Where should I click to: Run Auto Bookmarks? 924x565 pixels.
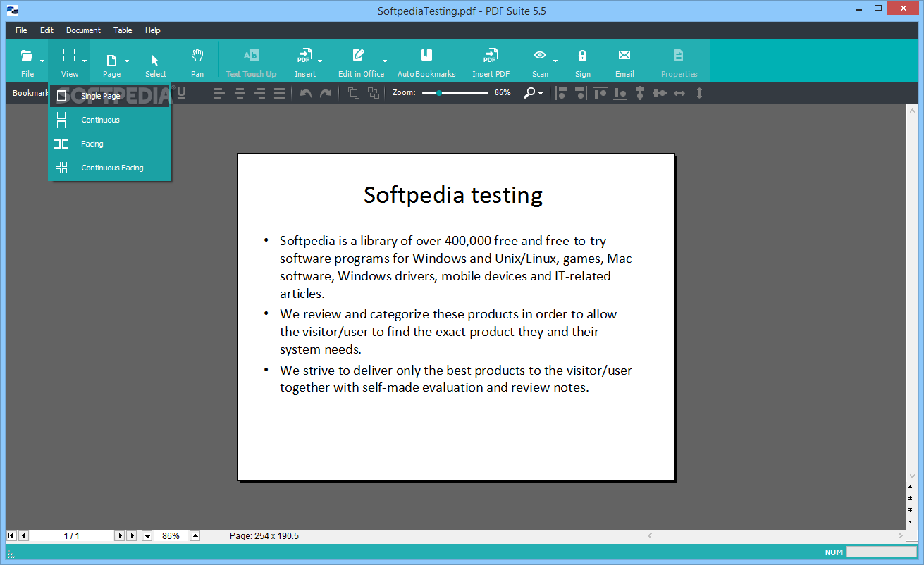tap(426, 61)
